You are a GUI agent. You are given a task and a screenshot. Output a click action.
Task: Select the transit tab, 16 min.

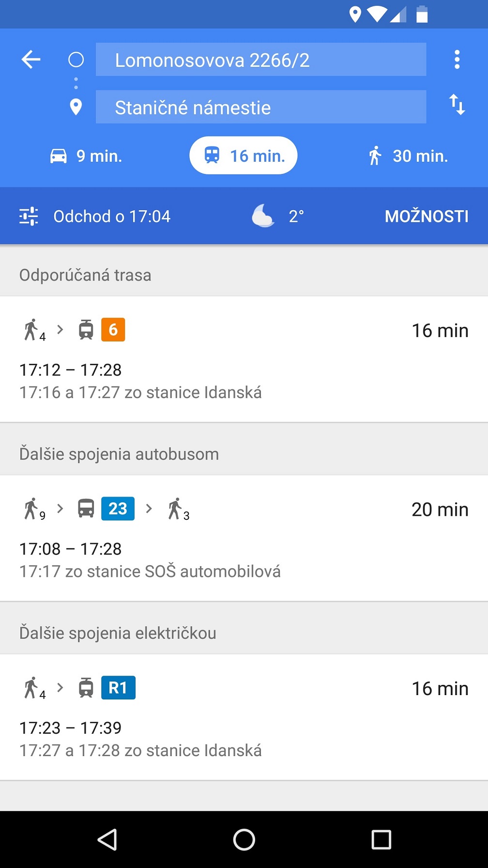click(244, 155)
